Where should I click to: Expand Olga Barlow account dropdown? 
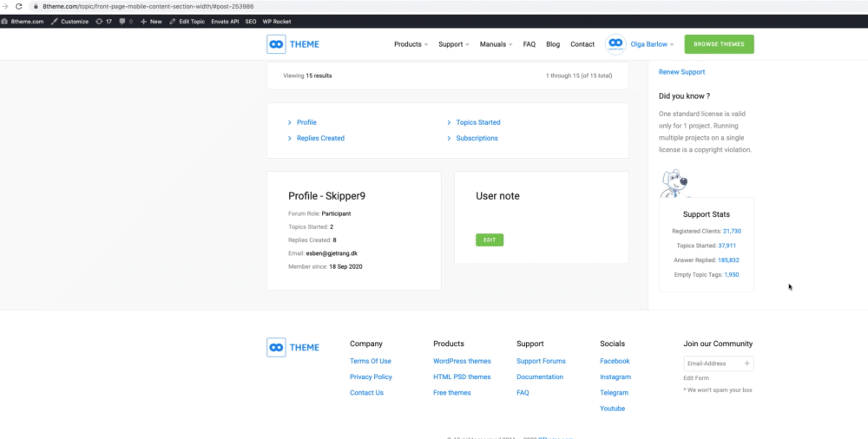pos(652,44)
